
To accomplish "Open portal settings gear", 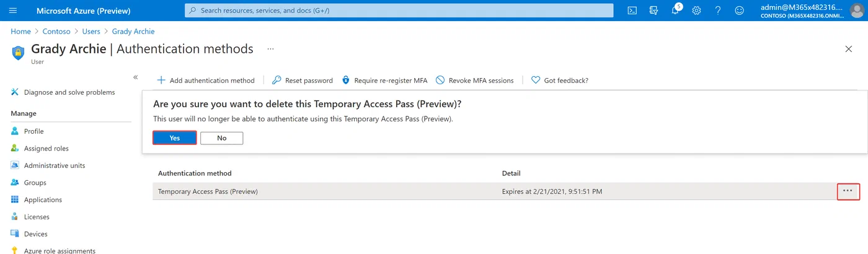I will pyautogui.click(x=696, y=11).
